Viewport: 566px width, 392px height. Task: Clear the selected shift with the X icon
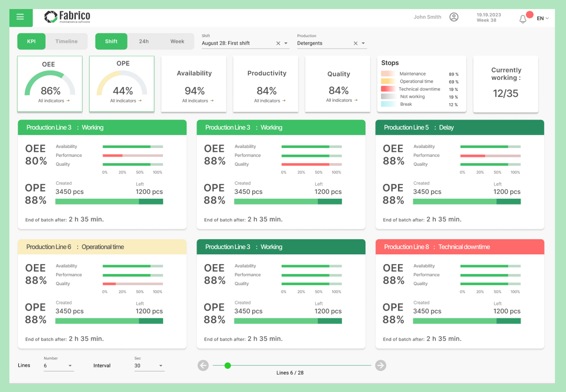tap(278, 43)
